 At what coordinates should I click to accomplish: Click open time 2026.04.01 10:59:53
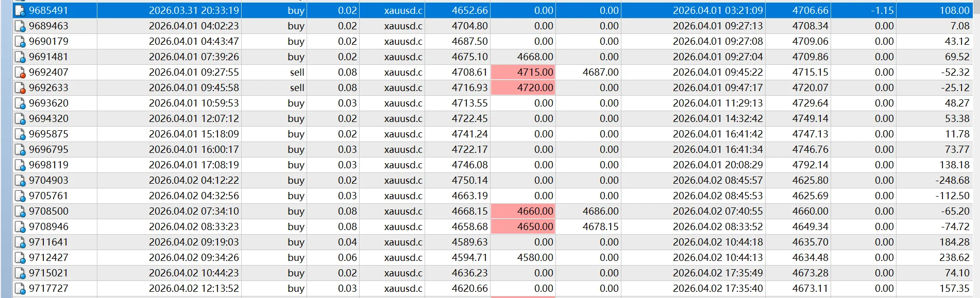pos(194,103)
